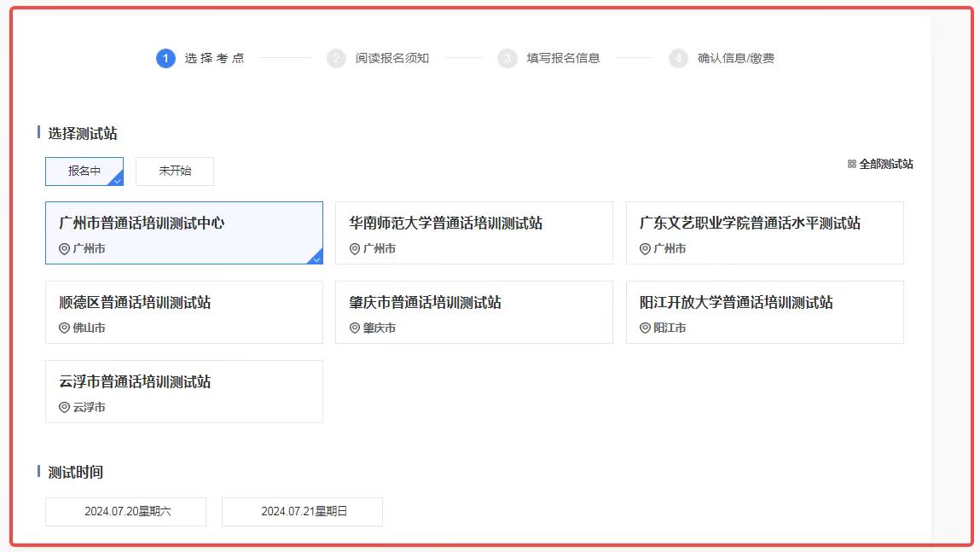The image size is (980, 552).
Task: Click the 选择考点 step label
Action: pos(214,58)
